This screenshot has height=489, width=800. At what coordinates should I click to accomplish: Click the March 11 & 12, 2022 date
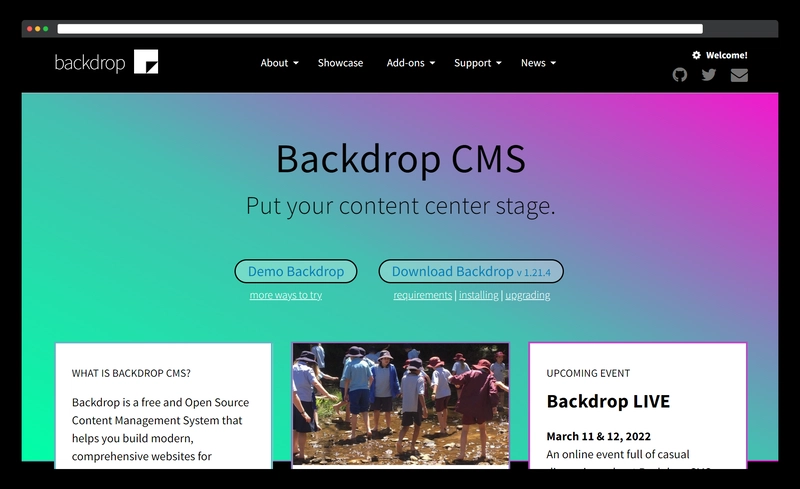(x=598, y=436)
